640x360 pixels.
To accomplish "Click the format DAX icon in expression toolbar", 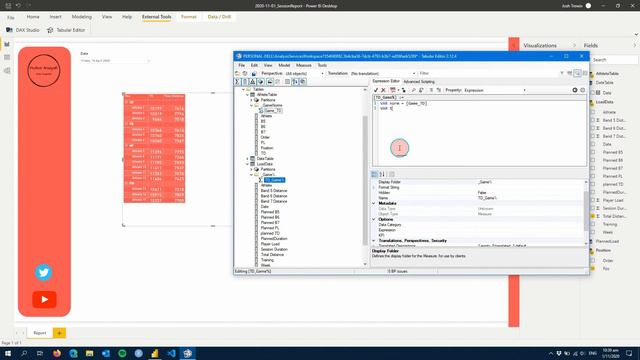I will pyautogui.click(x=393, y=90).
